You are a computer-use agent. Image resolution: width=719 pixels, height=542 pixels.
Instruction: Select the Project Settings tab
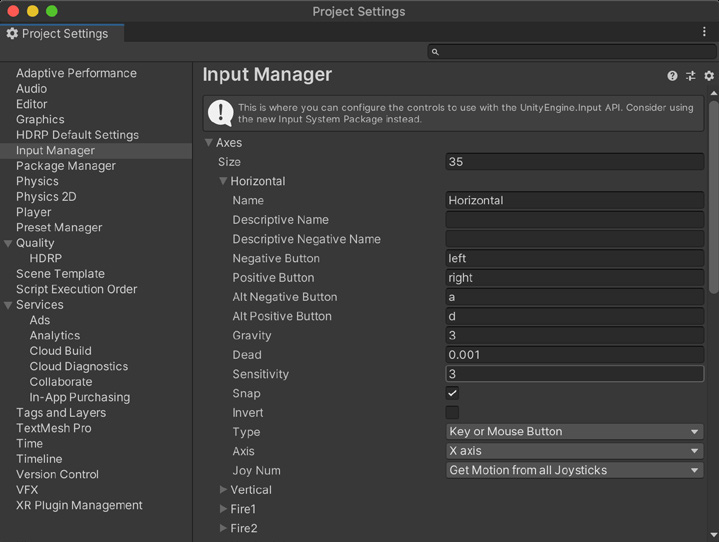coord(62,33)
